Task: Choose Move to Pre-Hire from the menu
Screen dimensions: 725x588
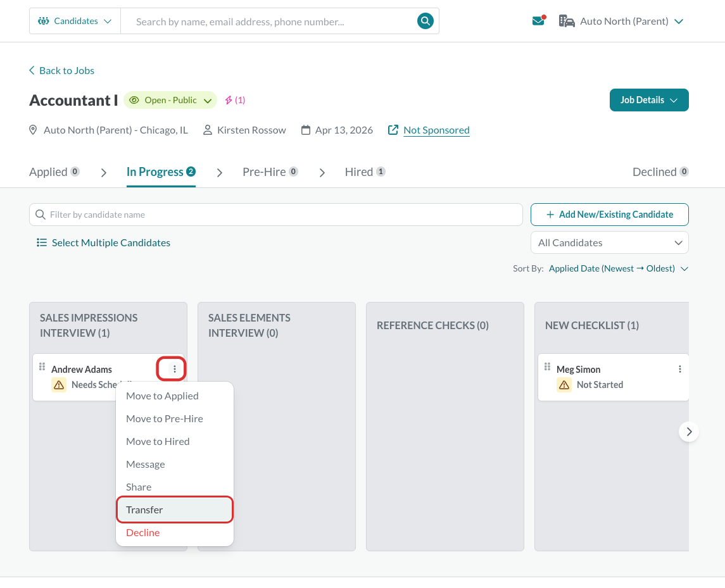Action: (x=174, y=419)
